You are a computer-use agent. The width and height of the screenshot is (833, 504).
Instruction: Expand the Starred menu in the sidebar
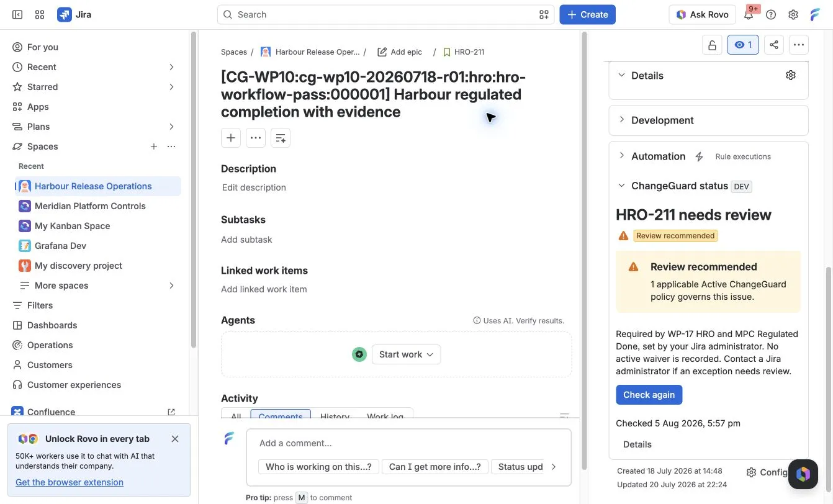pos(172,87)
